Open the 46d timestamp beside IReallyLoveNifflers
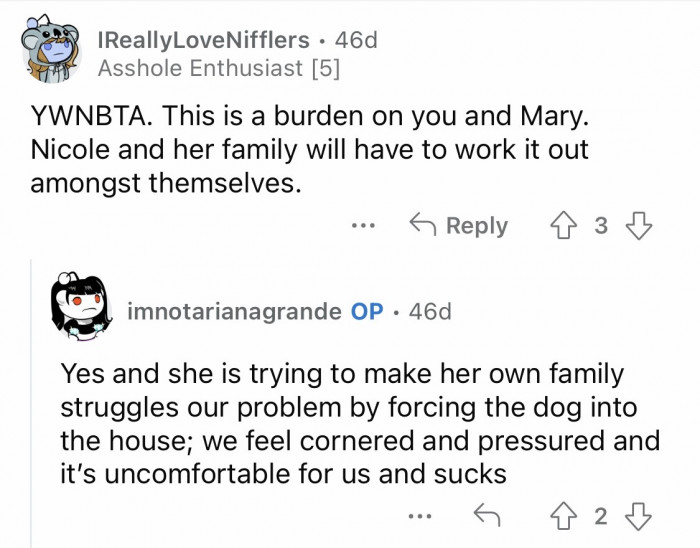The height and width of the screenshot is (548, 700). [x=356, y=40]
